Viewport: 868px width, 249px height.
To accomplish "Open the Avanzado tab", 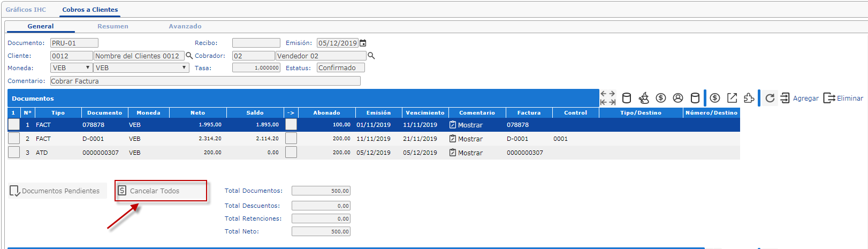I will tap(185, 26).
